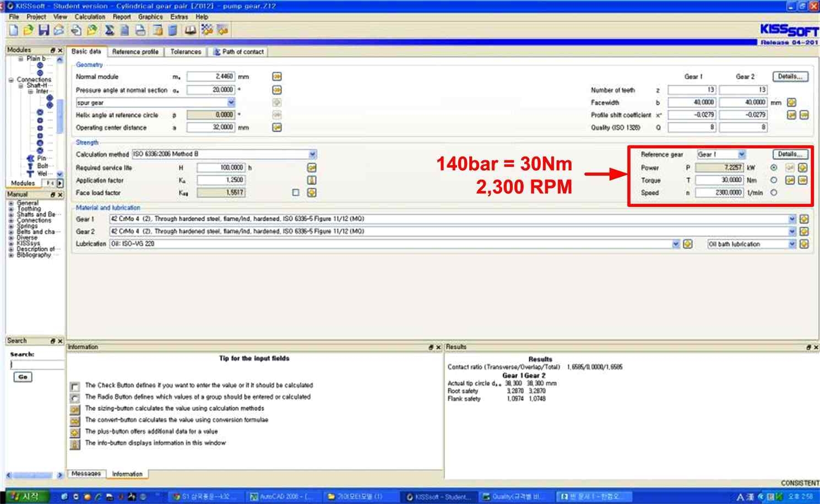This screenshot has height=504, width=820.
Task: Click second convert button beside Profile shift coefficient
Action: (x=804, y=115)
